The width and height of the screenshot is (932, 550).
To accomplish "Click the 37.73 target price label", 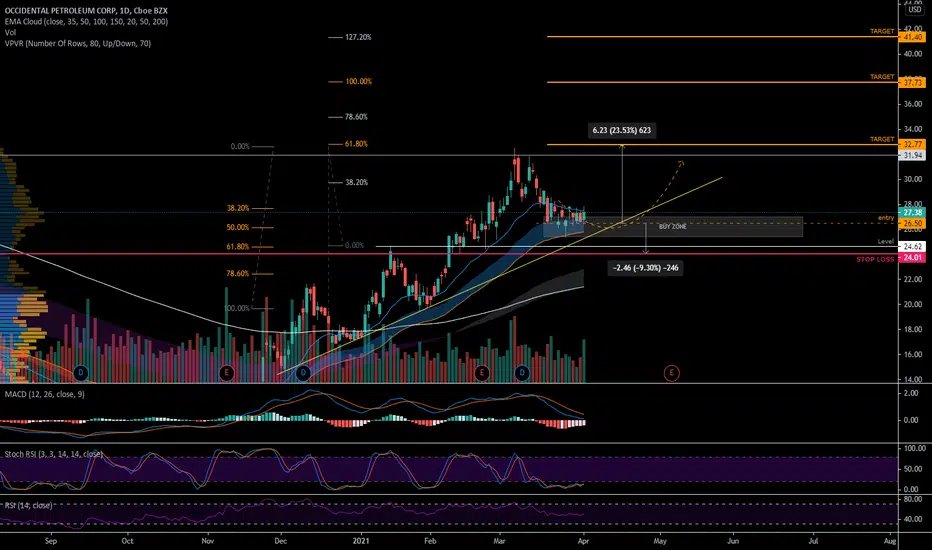I will coord(912,83).
